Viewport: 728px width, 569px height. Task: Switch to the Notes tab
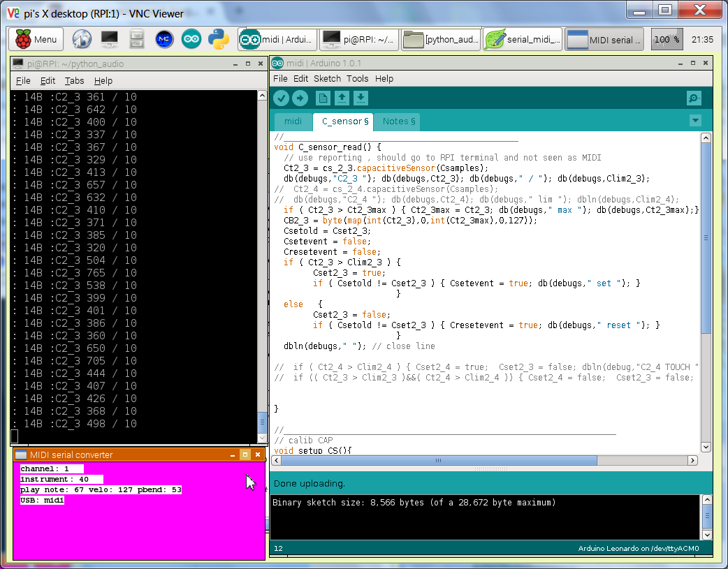[x=399, y=121]
